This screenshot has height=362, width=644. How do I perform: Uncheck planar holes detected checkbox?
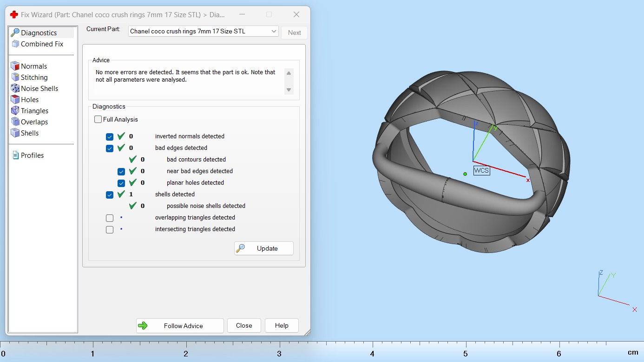[x=121, y=183]
